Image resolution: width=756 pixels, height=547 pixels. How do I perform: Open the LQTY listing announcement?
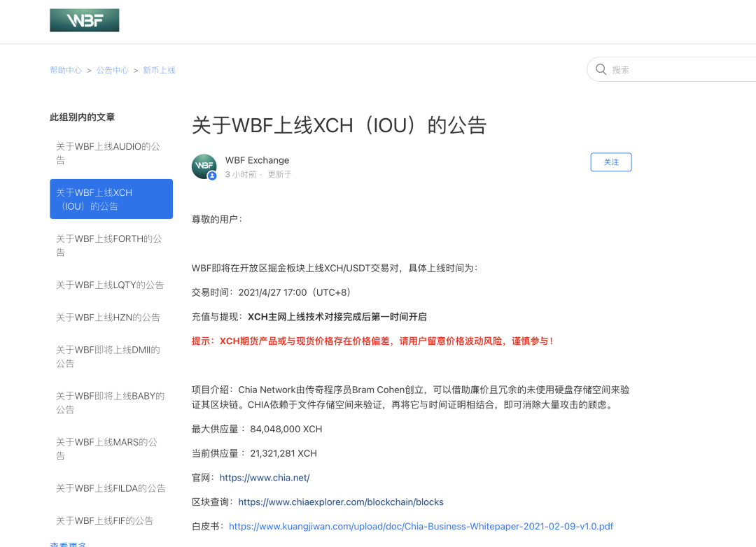point(110,285)
